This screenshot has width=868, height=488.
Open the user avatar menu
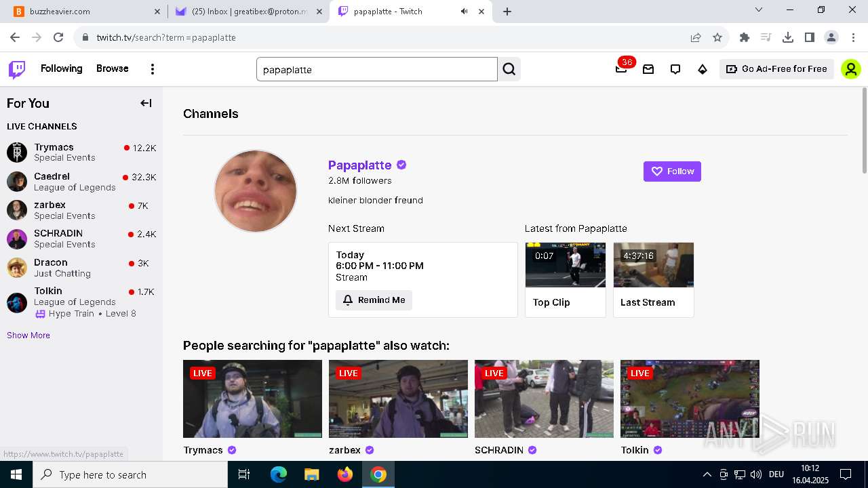pos(851,69)
